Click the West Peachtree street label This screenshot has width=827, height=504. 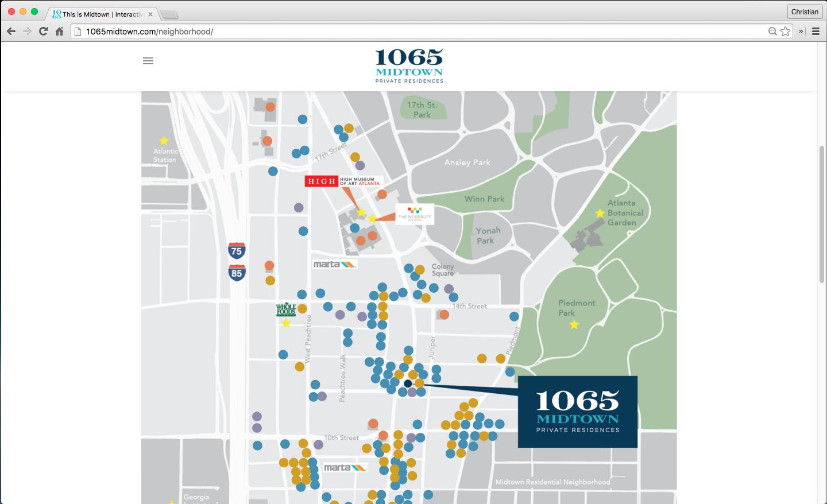308,339
